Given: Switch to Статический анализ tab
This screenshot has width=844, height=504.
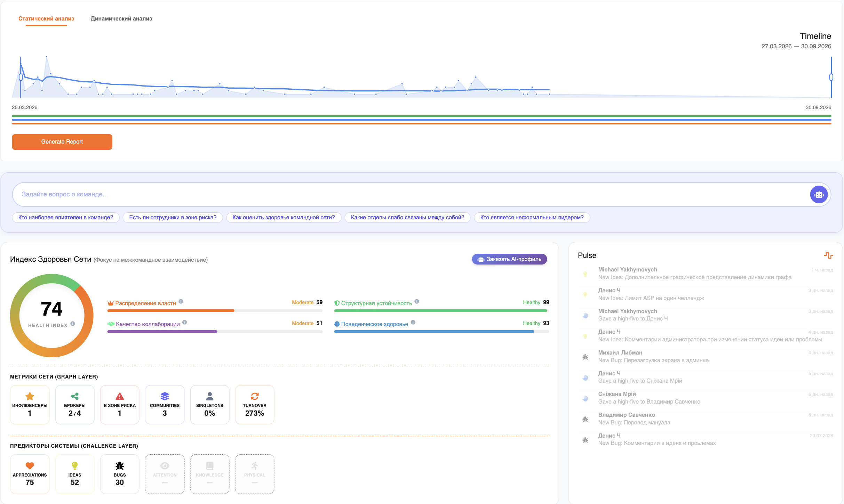Looking at the screenshot, I should (x=46, y=19).
